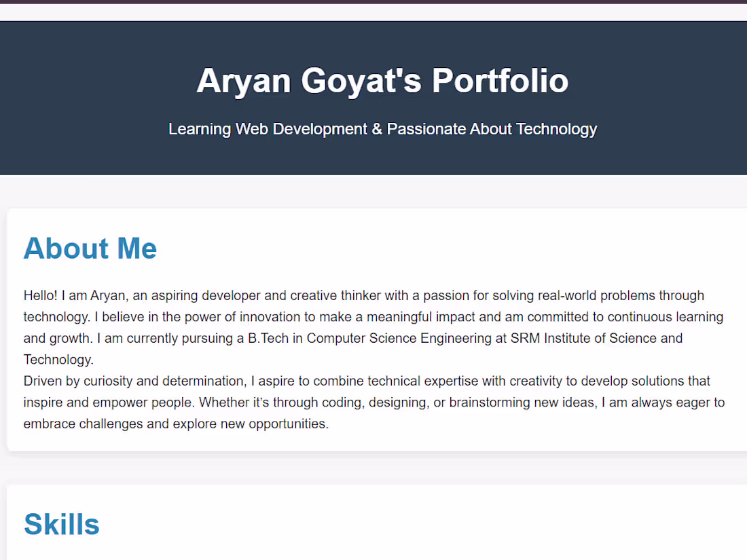Select the "About Me" heading
747x560 pixels.
click(x=90, y=248)
